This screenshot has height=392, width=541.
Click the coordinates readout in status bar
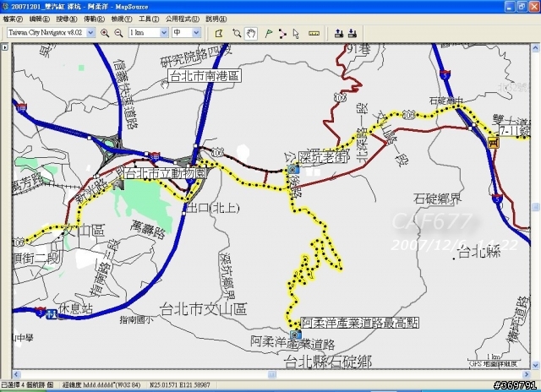pos(180,384)
